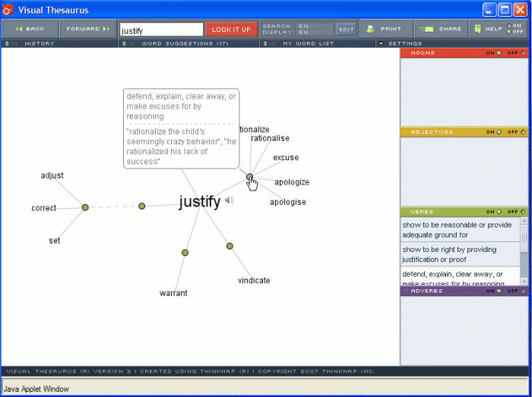Click the Adjectives panel header grip
The width and height of the screenshot is (532, 397).
pos(405,132)
